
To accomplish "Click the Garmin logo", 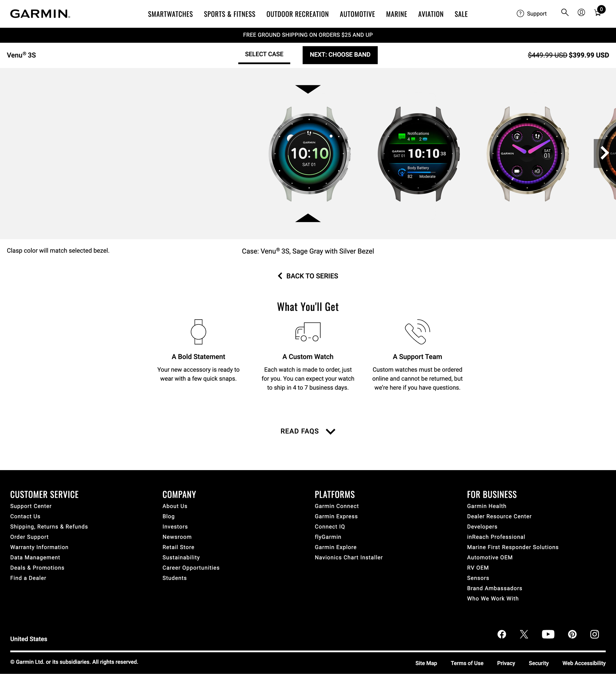I will (x=40, y=14).
